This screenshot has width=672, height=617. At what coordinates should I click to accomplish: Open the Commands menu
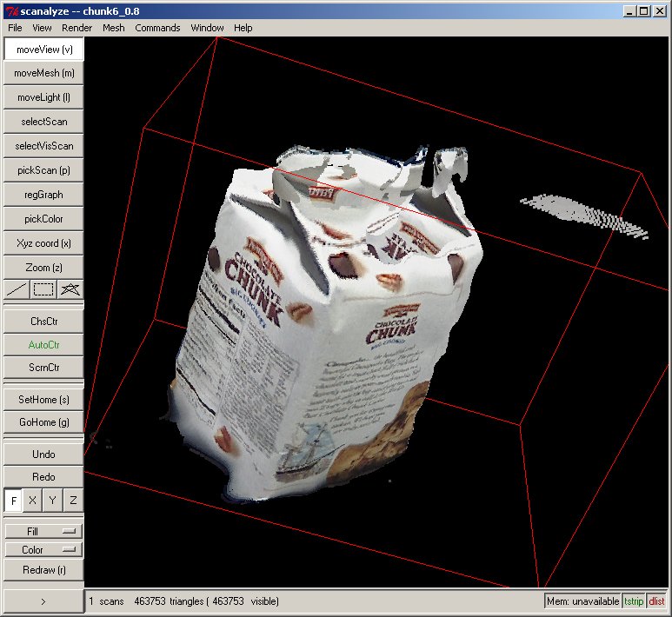coord(157,28)
